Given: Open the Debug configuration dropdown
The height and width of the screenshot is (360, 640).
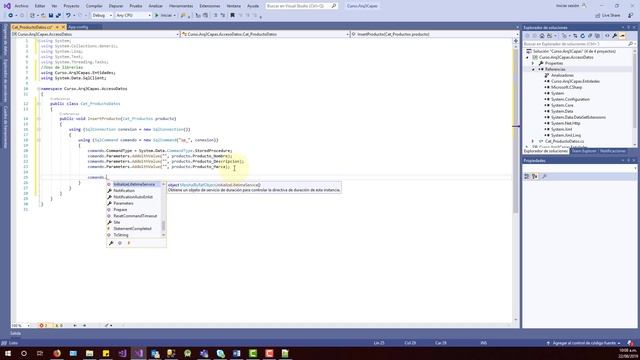Looking at the screenshot, I should [x=102, y=16].
